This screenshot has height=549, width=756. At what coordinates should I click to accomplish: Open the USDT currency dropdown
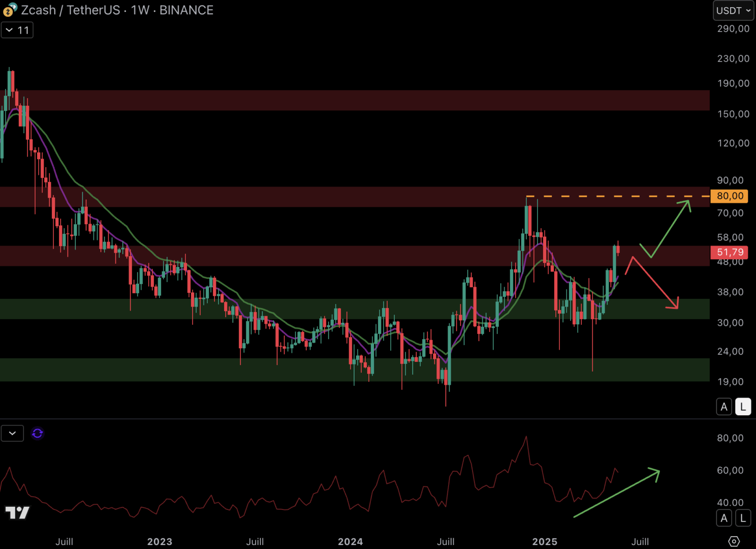point(733,11)
